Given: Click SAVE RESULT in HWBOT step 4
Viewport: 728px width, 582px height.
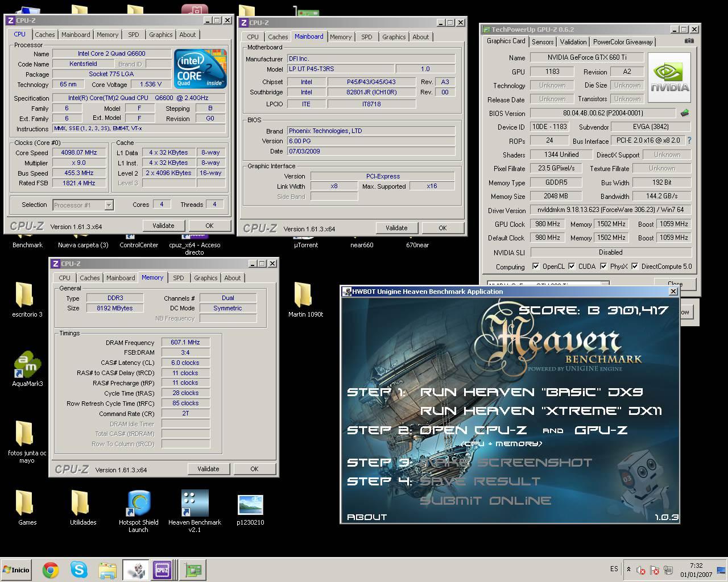Looking at the screenshot, I should (480, 481).
